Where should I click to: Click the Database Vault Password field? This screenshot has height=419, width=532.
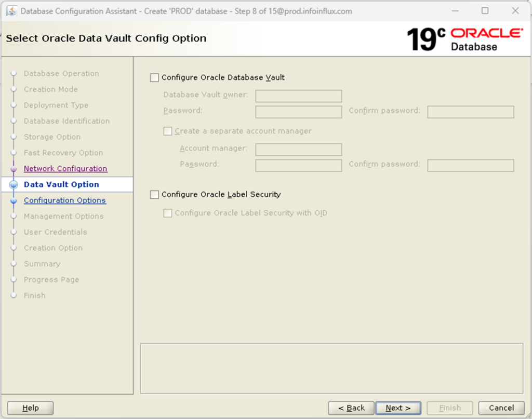(x=298, y=112)
